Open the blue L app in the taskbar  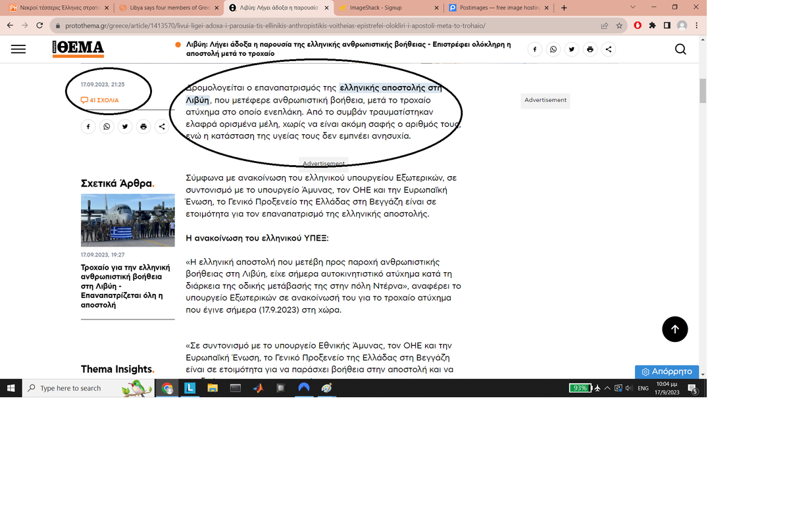(x=190, y=388)
